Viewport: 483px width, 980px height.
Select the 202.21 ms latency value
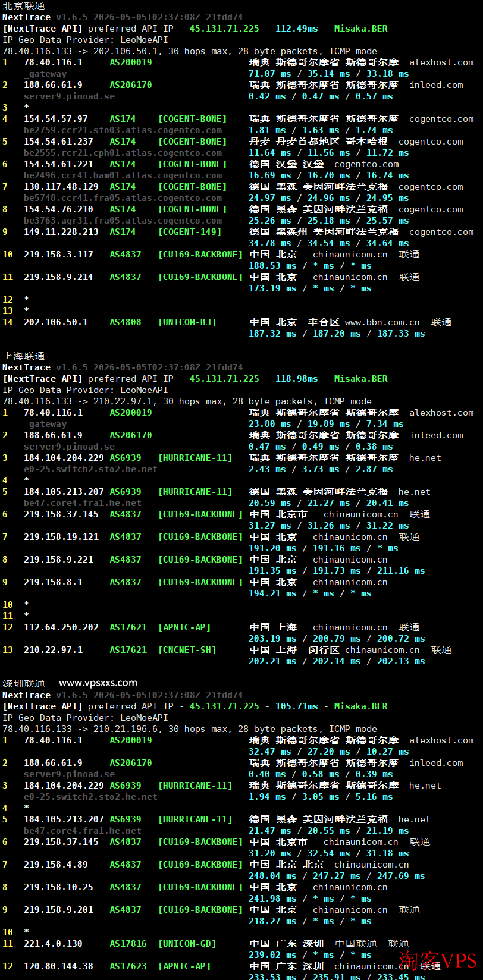pos(272,661)
